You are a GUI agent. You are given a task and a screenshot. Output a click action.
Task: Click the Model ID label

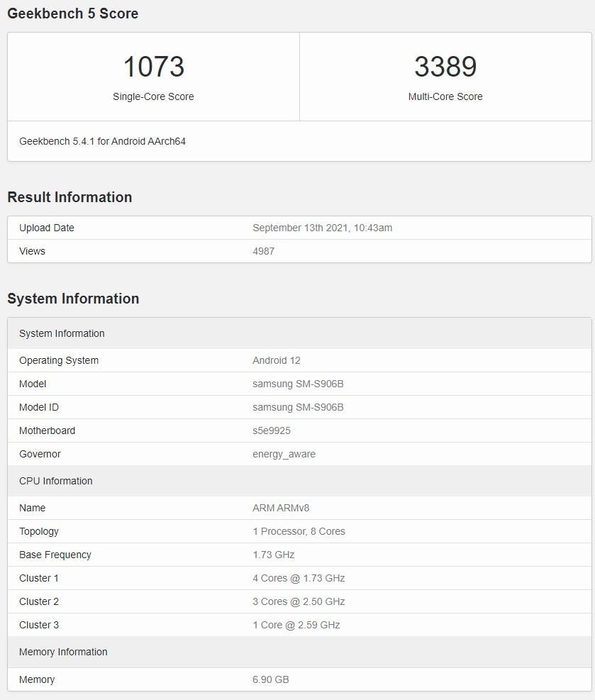coord(39,407)
